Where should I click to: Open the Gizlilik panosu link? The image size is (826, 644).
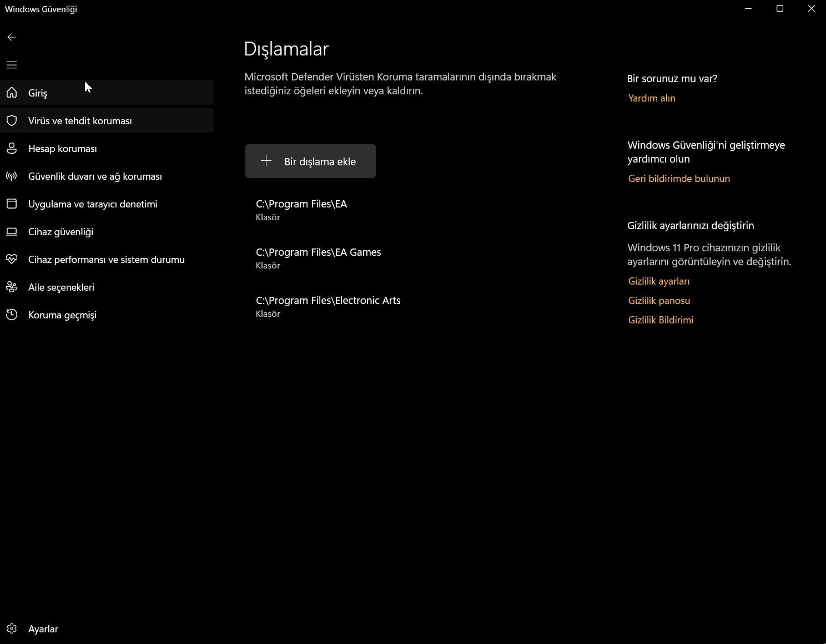[x=659, y=301]
